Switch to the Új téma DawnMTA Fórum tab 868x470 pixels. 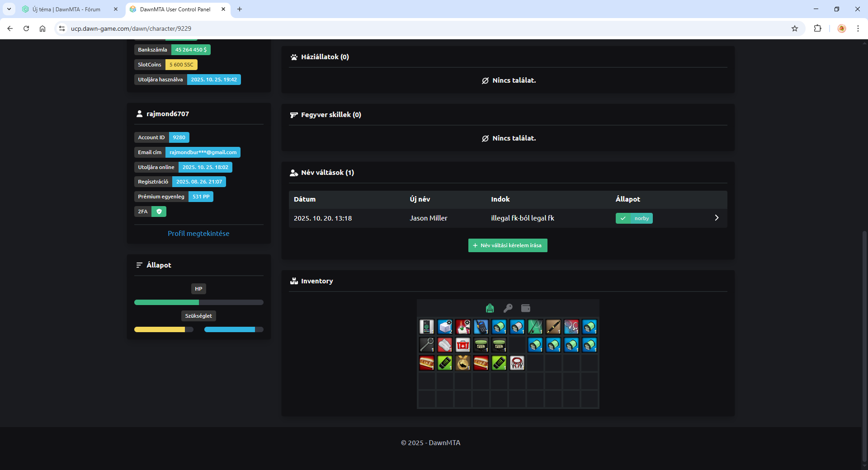(x=66, y=9)
